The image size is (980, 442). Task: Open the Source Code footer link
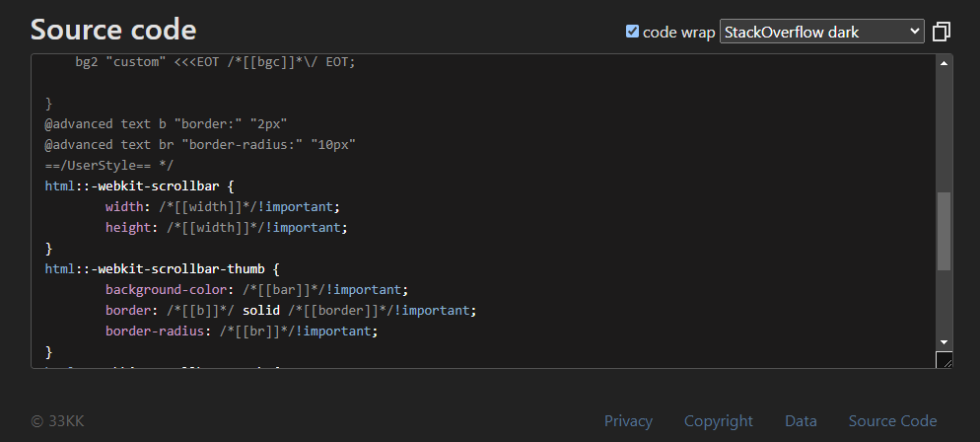coord(892,420)
